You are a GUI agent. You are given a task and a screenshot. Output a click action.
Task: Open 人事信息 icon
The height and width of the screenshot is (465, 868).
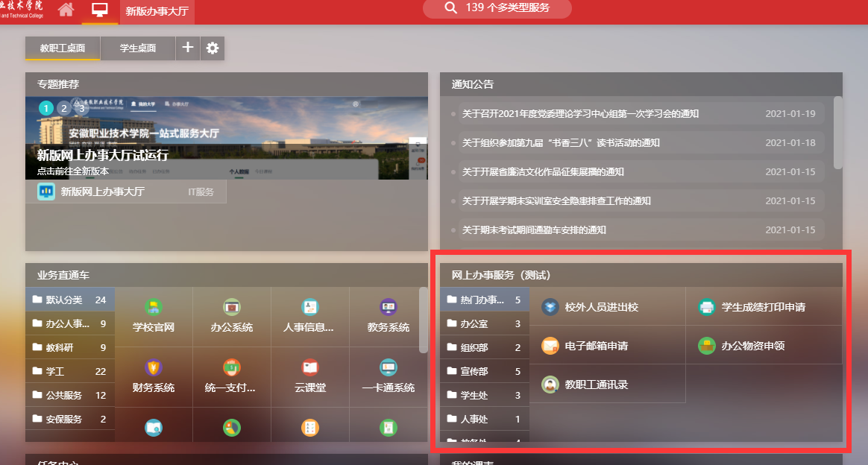310,316
